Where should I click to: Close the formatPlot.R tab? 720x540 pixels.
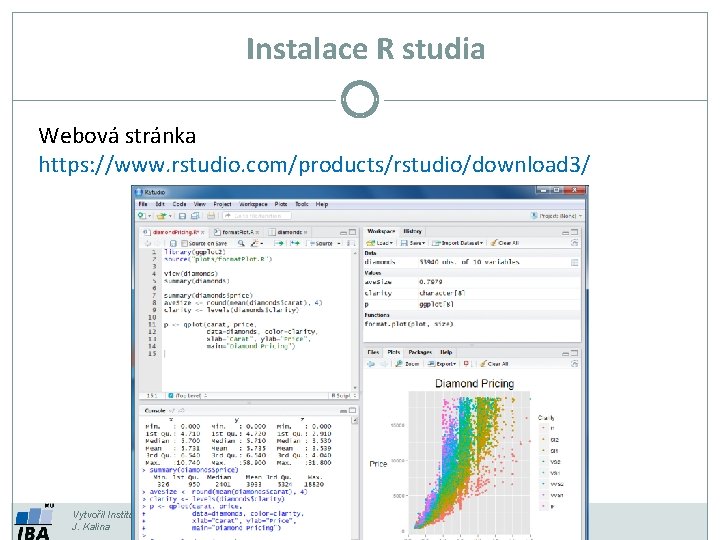(x=258, y=232)
